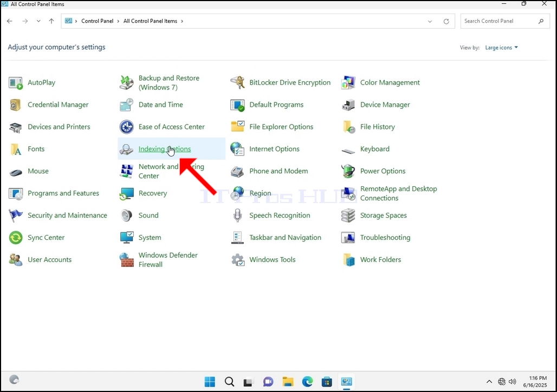Screen dimensions: 557x392
Task: Open taskbar Search icon
Action: (230, 382)
